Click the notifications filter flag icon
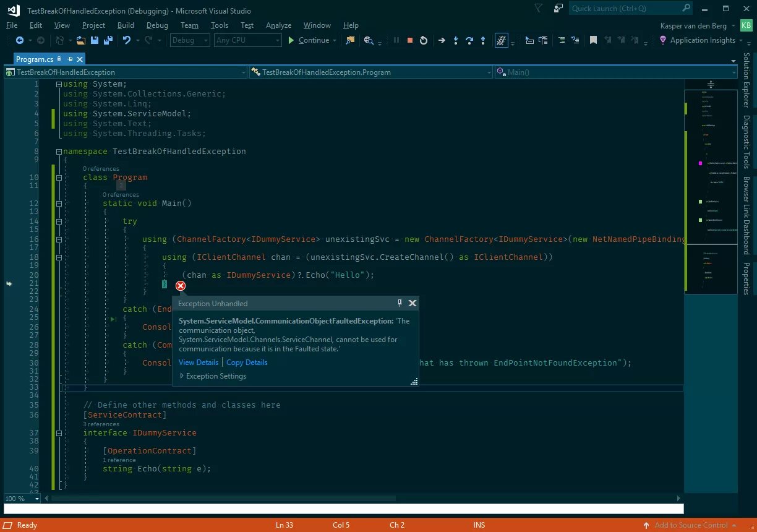 (x=539, y=9)
